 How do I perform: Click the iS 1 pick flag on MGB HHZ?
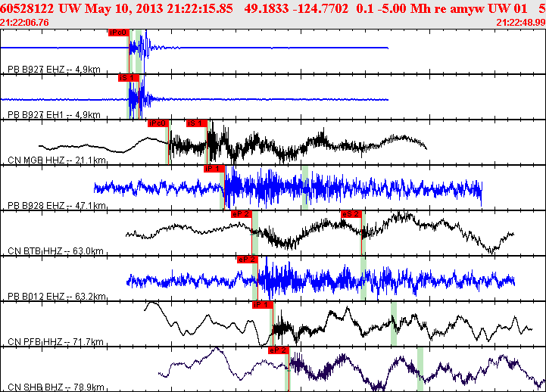(197, 123)
